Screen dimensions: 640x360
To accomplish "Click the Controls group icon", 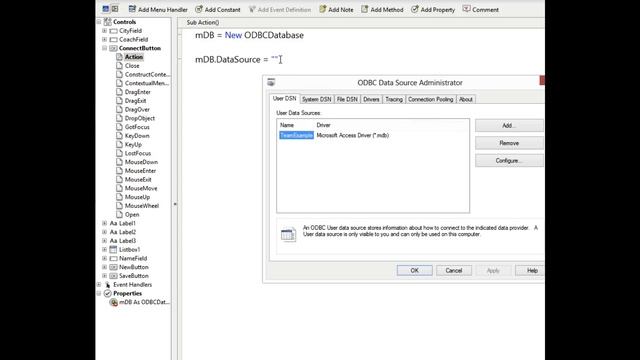I will coord(108,22).
